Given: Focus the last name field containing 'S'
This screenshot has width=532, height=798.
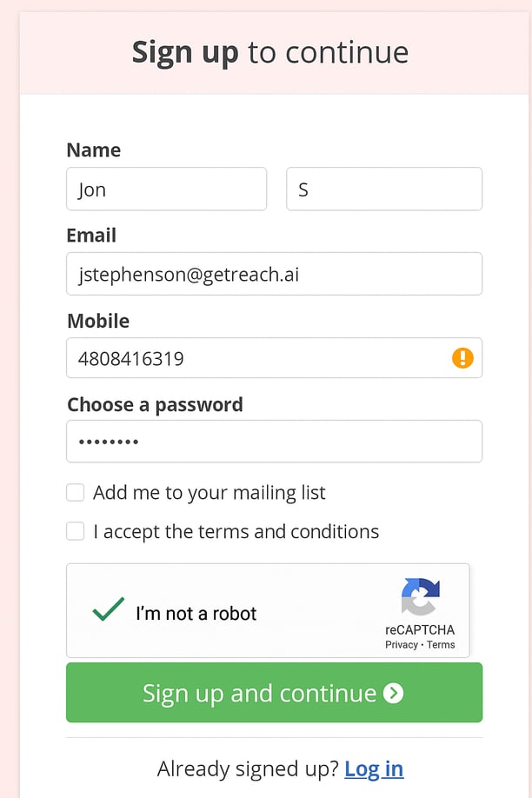Looking at the screenshot, I should click(383, 189).
